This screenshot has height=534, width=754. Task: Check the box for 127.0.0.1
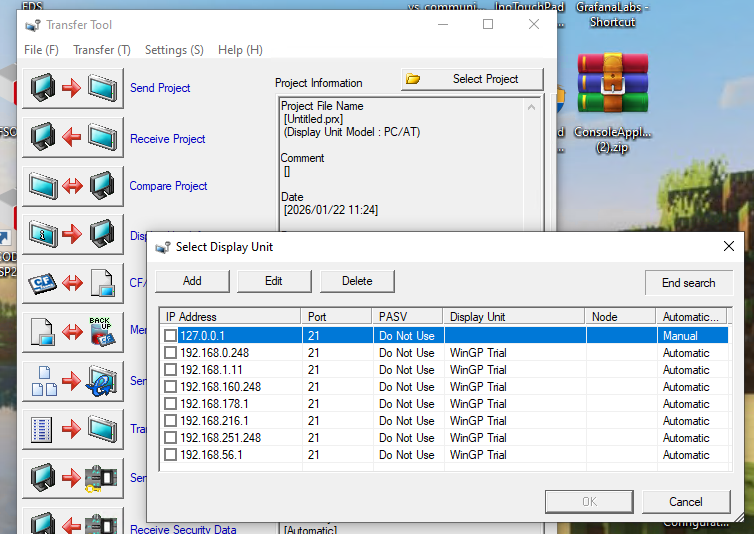(171, 336)
